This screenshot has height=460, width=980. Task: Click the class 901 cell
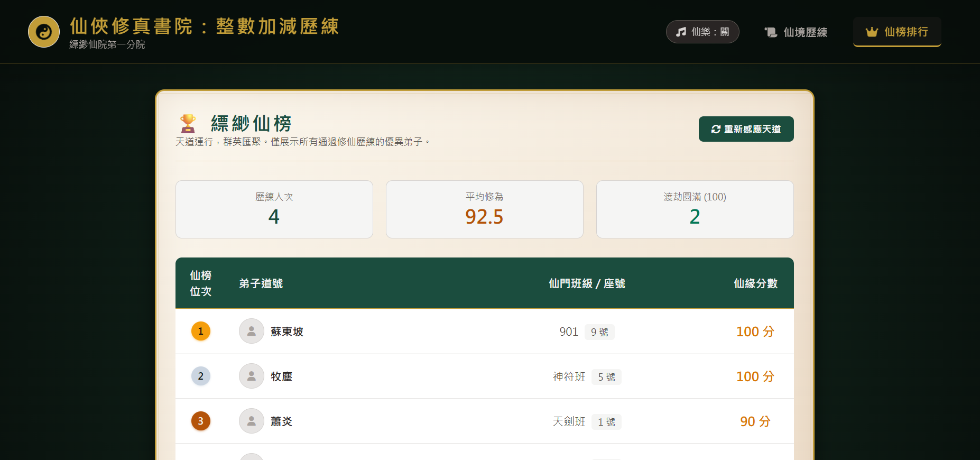[x=569, y=332]
